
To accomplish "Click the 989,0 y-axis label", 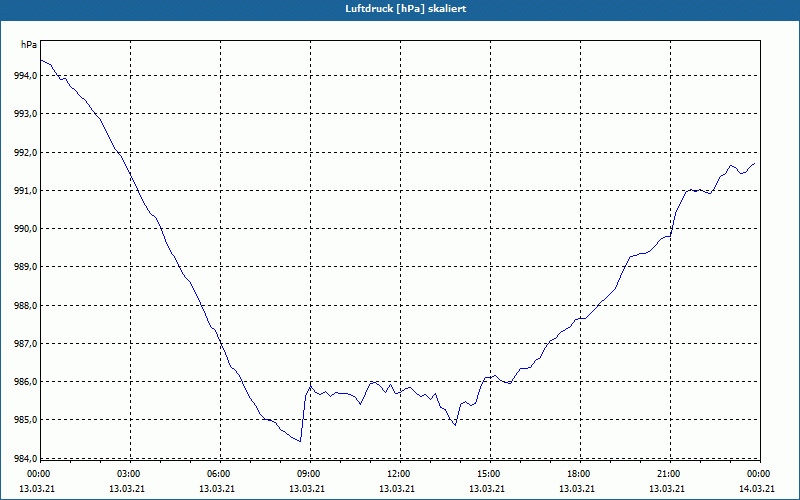I will [x=25, y=267].
